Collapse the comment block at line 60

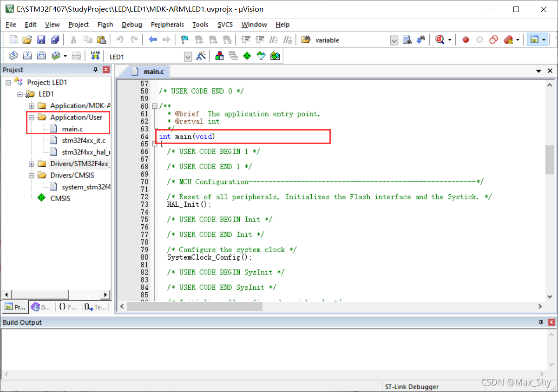[155, 106]
